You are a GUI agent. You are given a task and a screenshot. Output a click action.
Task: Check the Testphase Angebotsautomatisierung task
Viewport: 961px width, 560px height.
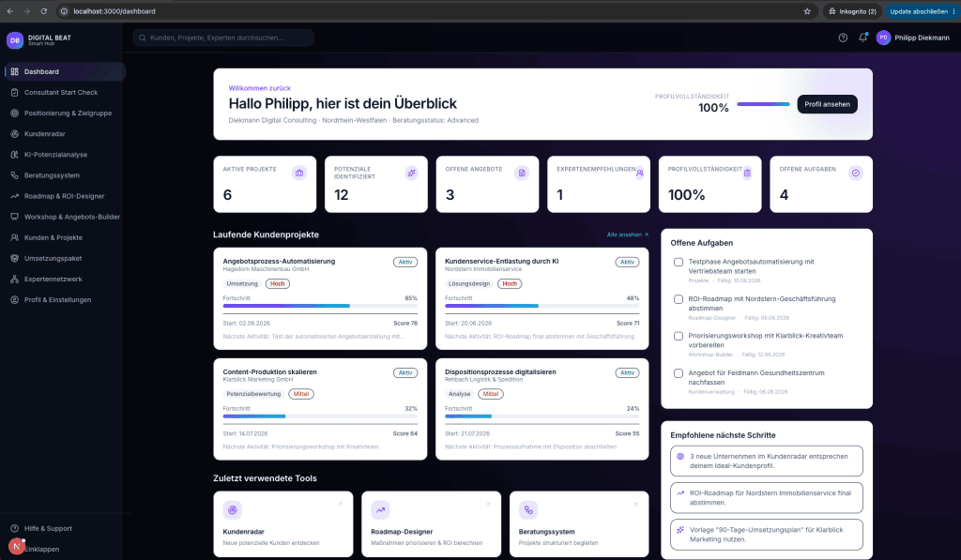pyautogui.click(x=679, y=263)
